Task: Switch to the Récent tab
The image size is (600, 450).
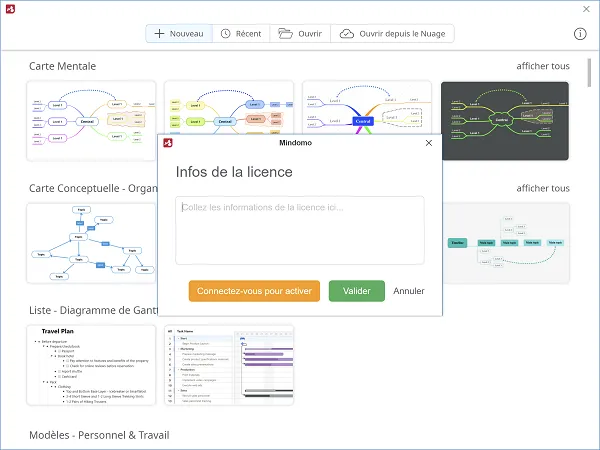Action: tap(241, 34)
